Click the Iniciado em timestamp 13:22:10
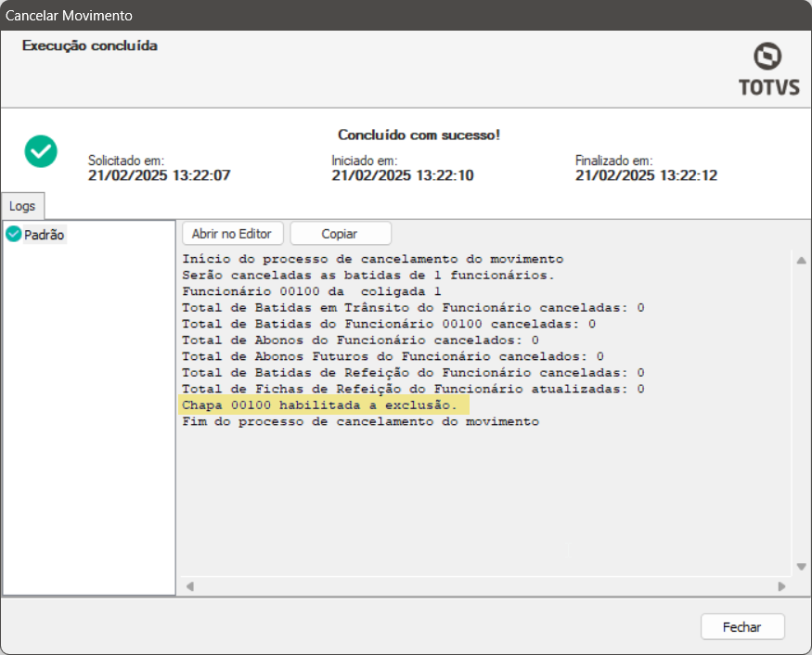The width and height of the screenshot is (812, 655). (x=403, y=175)
